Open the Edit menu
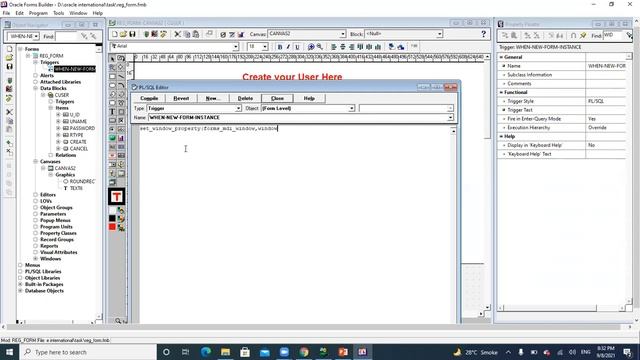Screen dimensions: 640x360 click(x=19, y=13)
